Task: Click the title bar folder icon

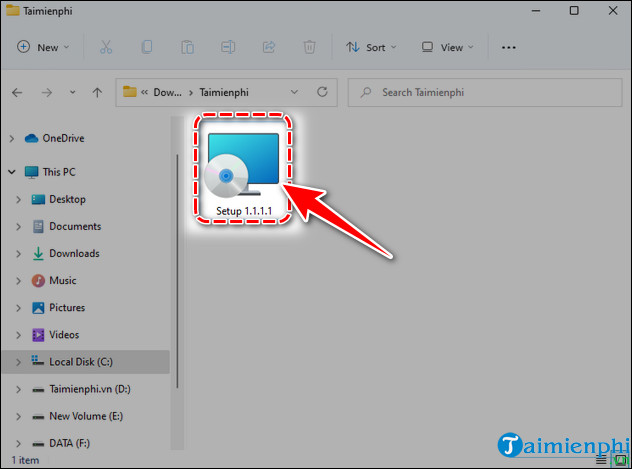Action: (12, 10)
